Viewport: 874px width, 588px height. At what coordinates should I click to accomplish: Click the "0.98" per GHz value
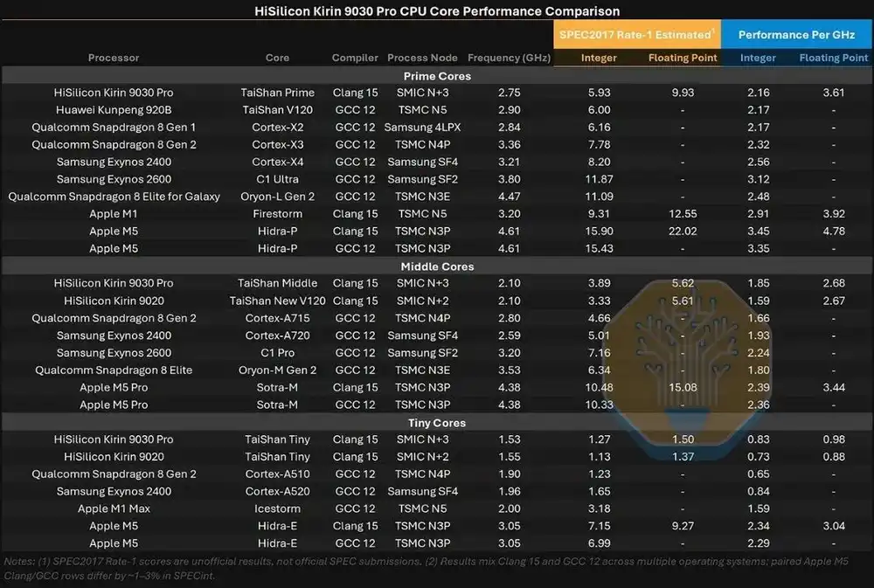(x=834, y=439)
